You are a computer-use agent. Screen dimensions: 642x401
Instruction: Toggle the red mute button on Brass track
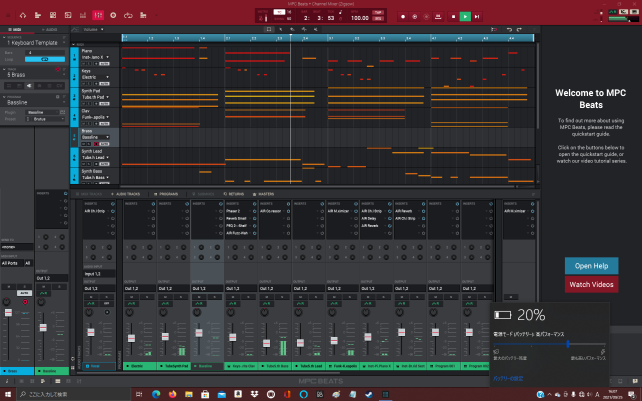click(x=98, y=142)
